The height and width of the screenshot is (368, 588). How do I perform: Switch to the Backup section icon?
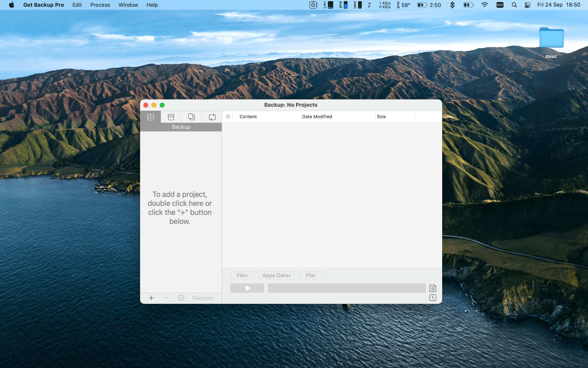point(150,117)
